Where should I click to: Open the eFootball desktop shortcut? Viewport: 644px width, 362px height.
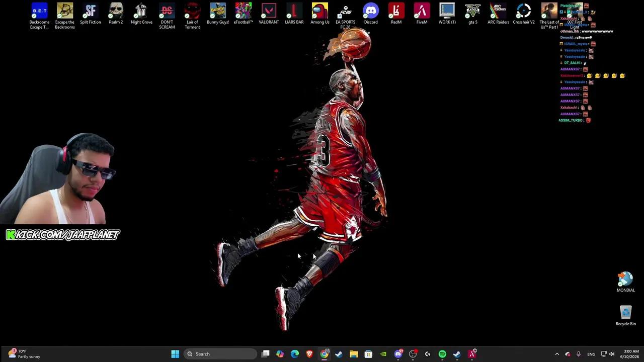(244, 14)
